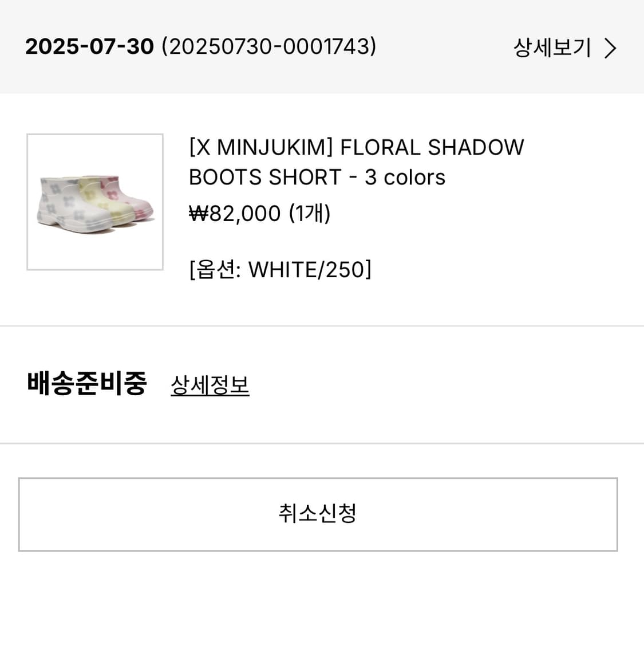This screenshot has height=657, width=644.
Task: Click the underlined 상세정보 link
Action: click(x=210, y=385)
